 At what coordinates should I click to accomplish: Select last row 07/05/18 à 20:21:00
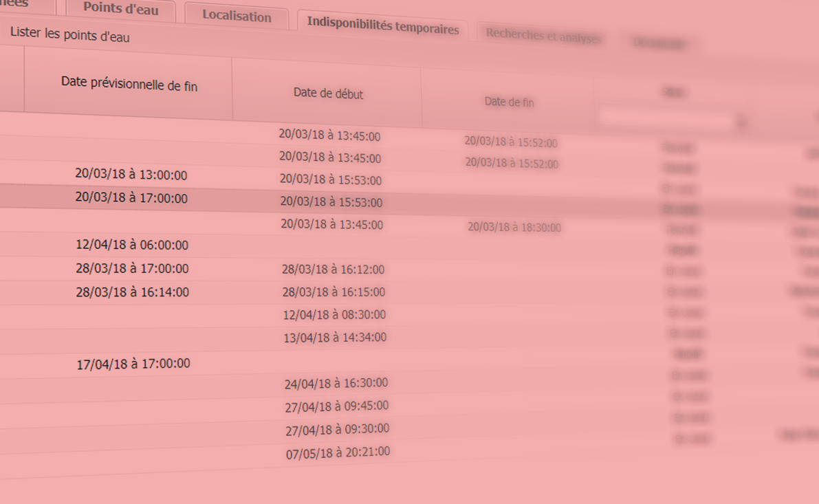pos(338,452)
